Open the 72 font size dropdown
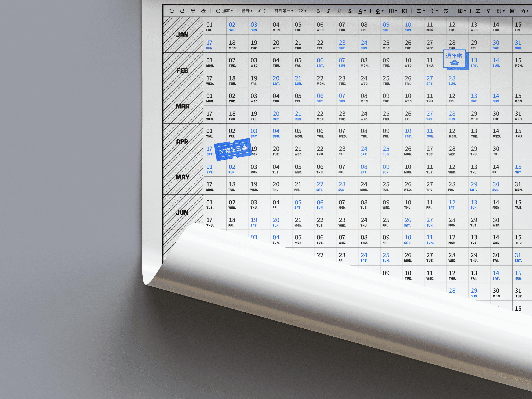The width and height of the screenshot is (532, 399). point(302,11)
